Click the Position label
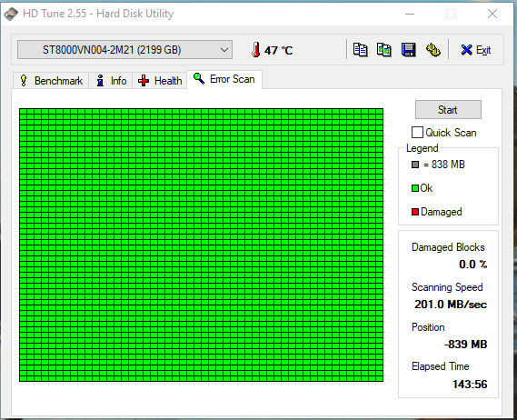This screenshot has height=420, width=517. pyautogui.click(x=428, y=327)
